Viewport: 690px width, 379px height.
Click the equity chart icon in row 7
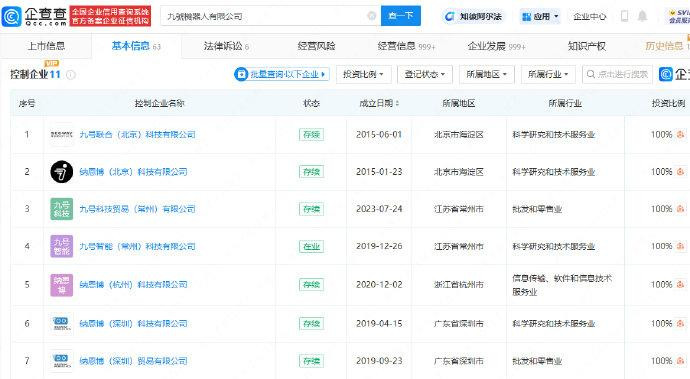[x=681, y=361]
